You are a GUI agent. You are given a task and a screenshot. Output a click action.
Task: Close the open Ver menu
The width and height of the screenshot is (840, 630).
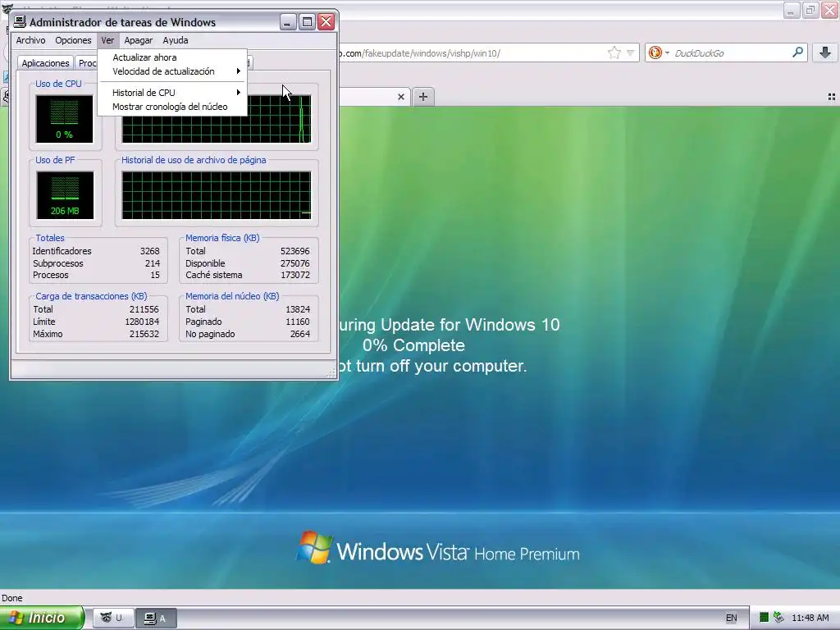pos(107,40)
